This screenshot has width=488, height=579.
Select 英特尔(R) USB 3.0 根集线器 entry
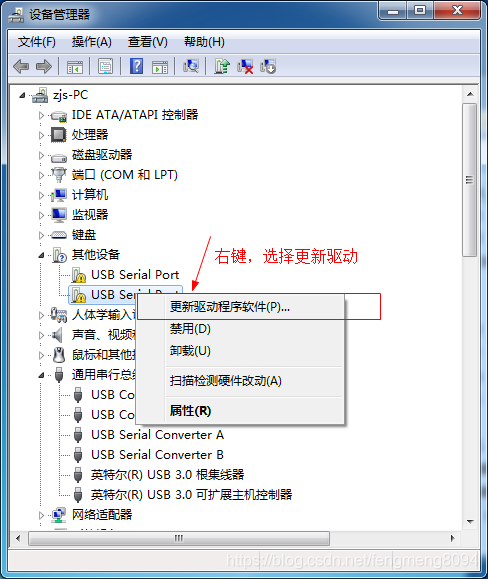point(168,475)
